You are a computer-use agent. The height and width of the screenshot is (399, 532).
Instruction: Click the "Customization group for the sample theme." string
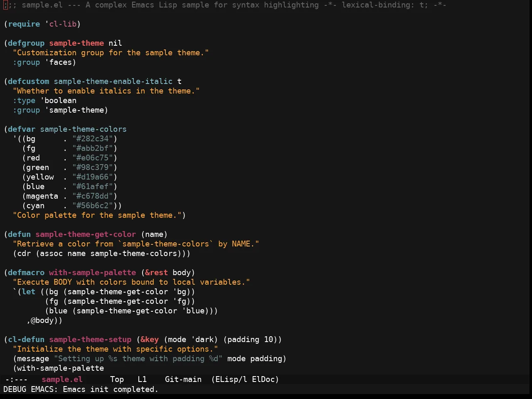(111, 53)
